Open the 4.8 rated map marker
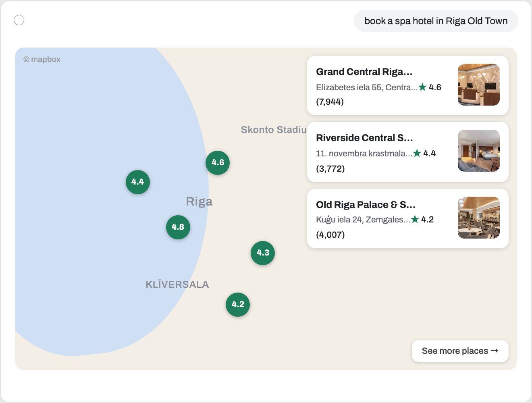 point(178,227)
